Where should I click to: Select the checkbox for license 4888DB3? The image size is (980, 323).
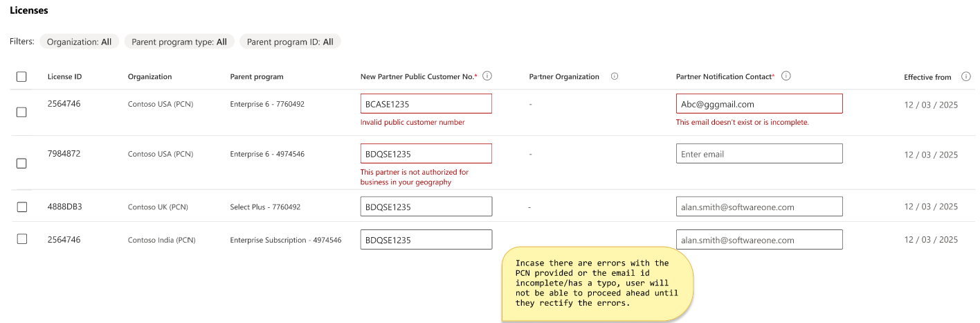(21, 207)
